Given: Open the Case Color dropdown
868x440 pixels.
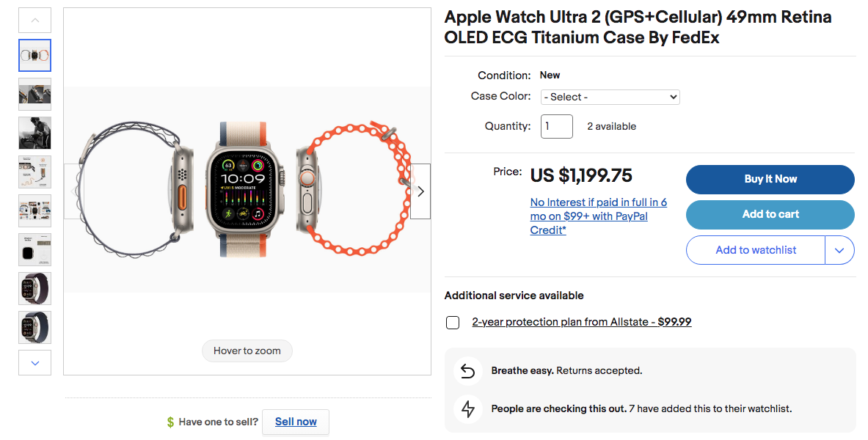Looking at the screenshot, I should [610, 97].
